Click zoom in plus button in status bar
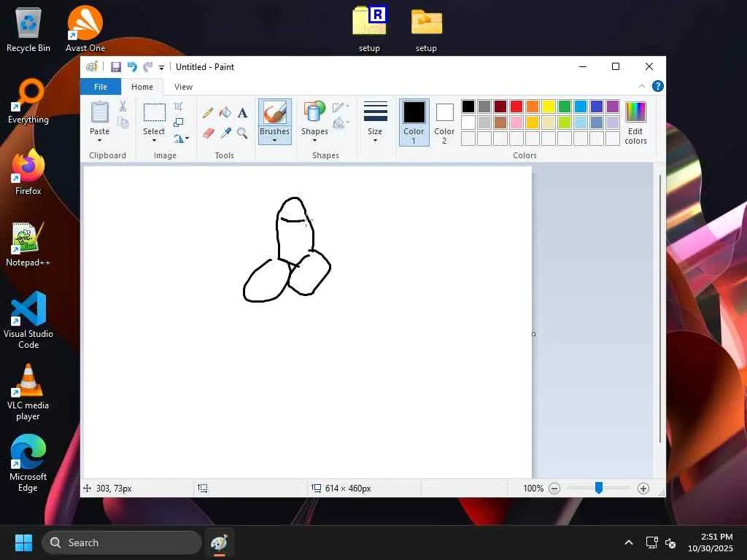The height and width of the screenshot is (560, 747). (643, 489)
